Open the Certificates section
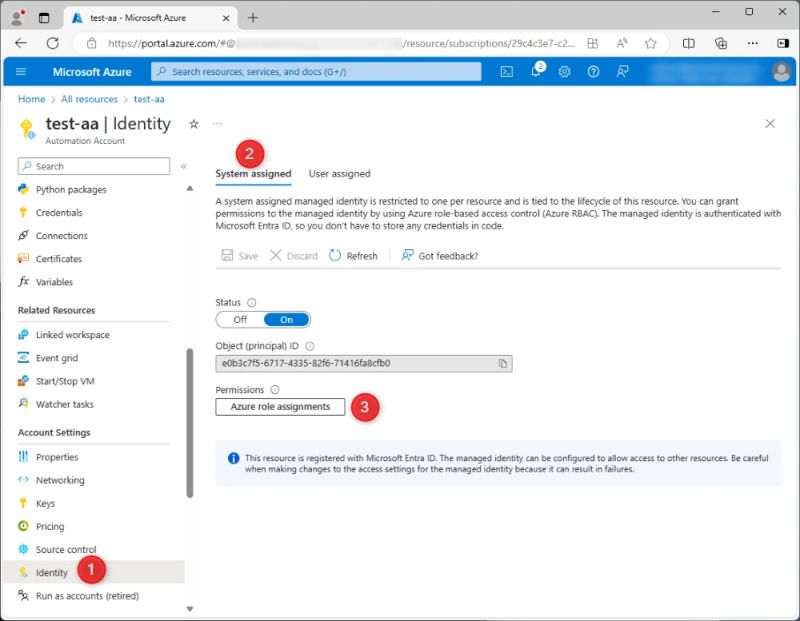 point(62,258)
